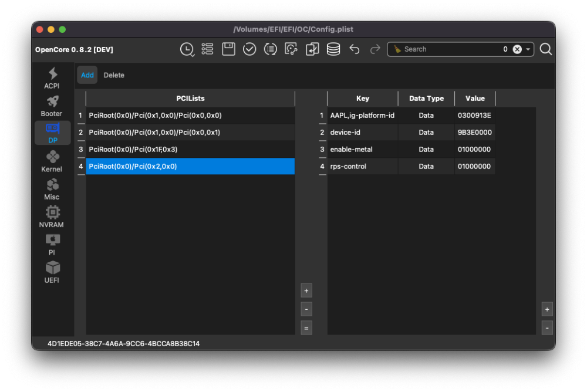
Task: Select the AAPL,ig-platform-id key cell
Action: 362,116
